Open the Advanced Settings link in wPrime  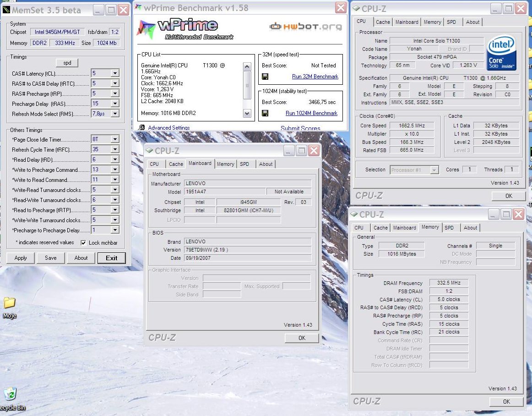168,128
